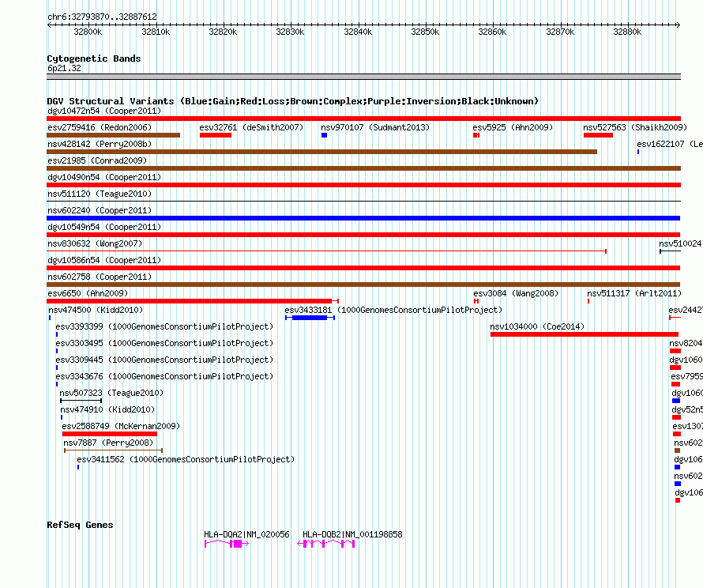Image resolution: width=703 pixels, height=588 pixels.
Task: Open the esv21985 (Conrad2009) variant label
Action: pyautogui.click(x=97, y=160)
